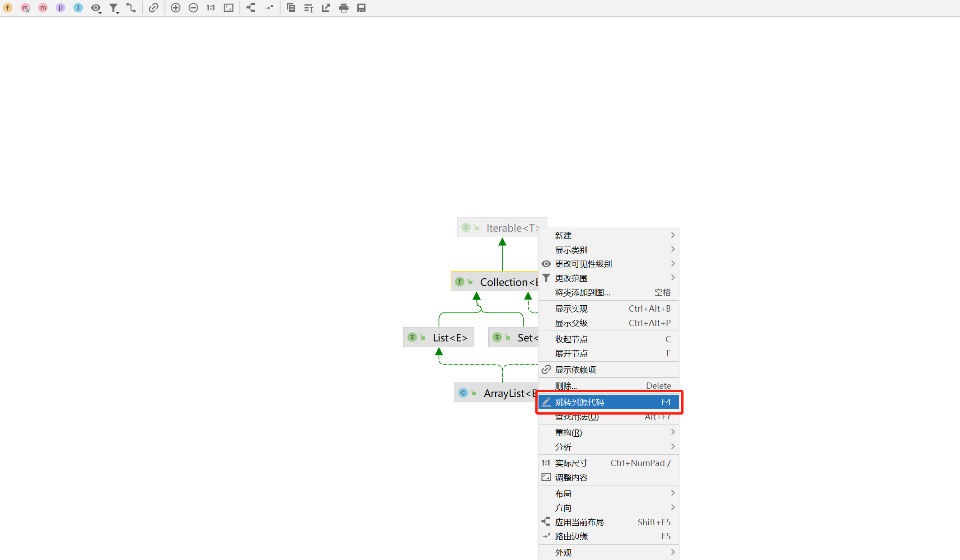Click the Save diagram toolbar icon

(x=361, y=8)
